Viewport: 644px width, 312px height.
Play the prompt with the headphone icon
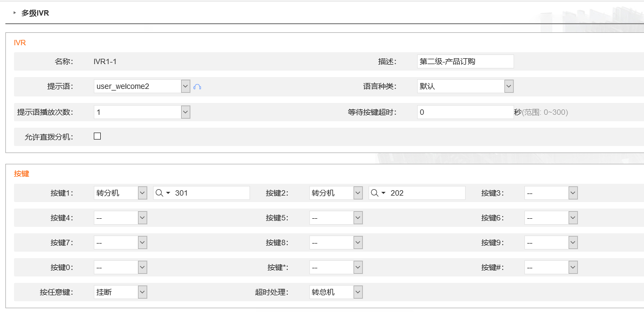(197, 87)
